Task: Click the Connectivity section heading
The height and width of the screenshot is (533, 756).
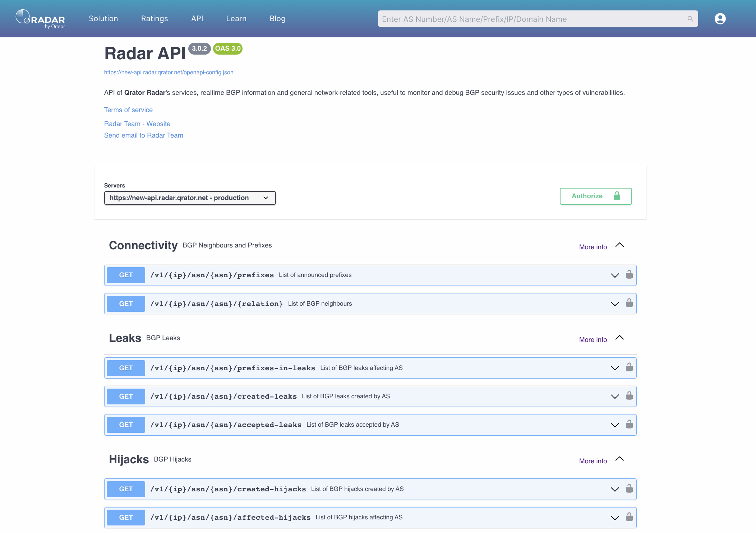Action: pyautogui.click(x=143, y=245)
